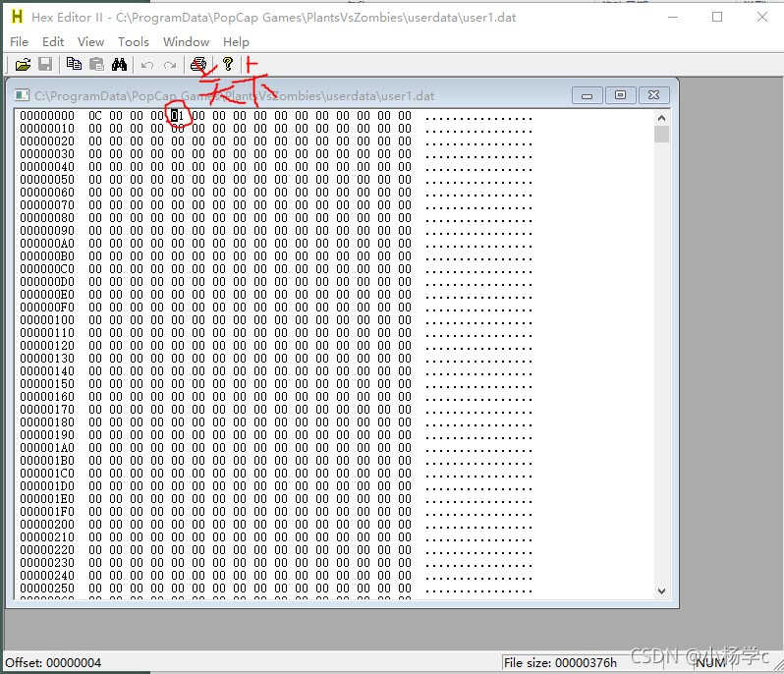Minimize the Hex Editor II main window
This screenshot has height=674, width=784.
tap(673, 17)
